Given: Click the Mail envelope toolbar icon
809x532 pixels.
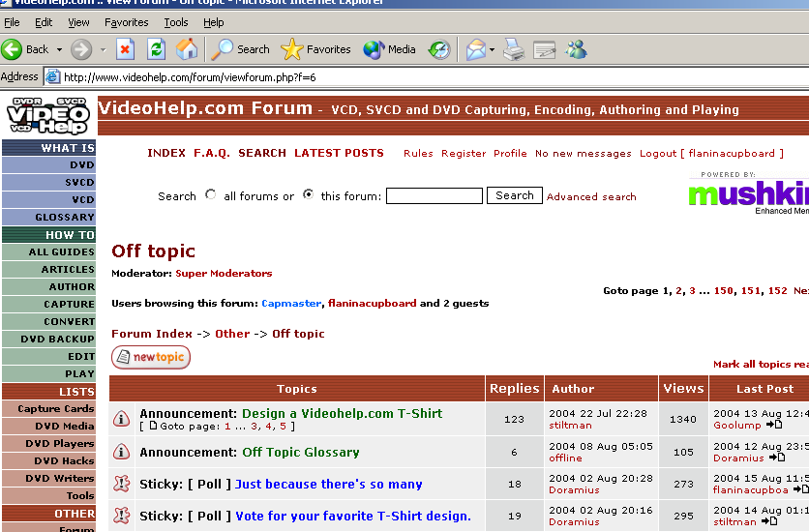Looking at the screenshot, I should pyautogui.click(x=476, y=50).
